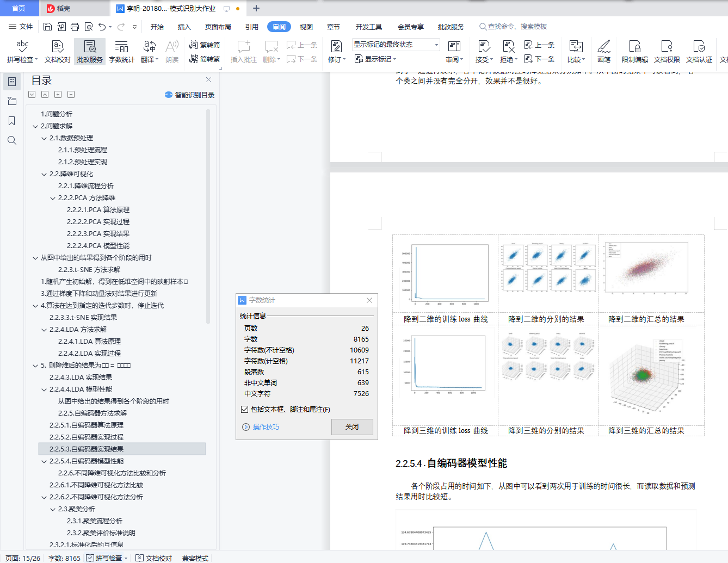Click the 字数: 8165 status bar entry

coord(64,558)
